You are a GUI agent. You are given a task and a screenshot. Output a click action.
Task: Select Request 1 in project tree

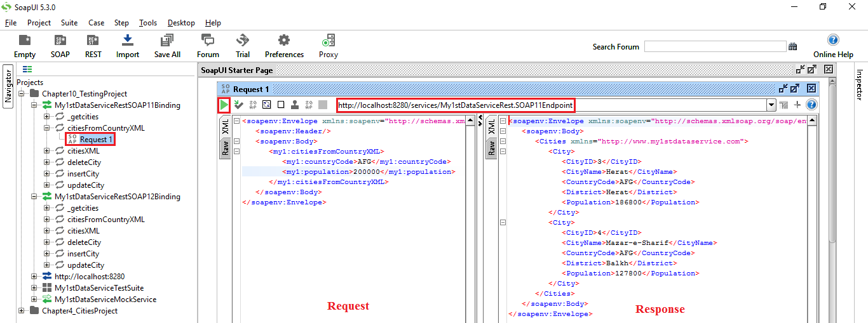coord(97,140)
